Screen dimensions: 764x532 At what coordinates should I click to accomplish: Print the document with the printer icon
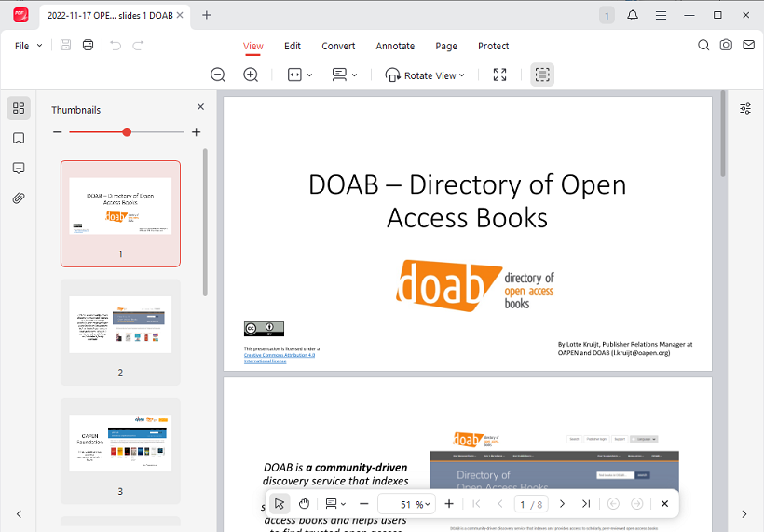pos(88,46)
